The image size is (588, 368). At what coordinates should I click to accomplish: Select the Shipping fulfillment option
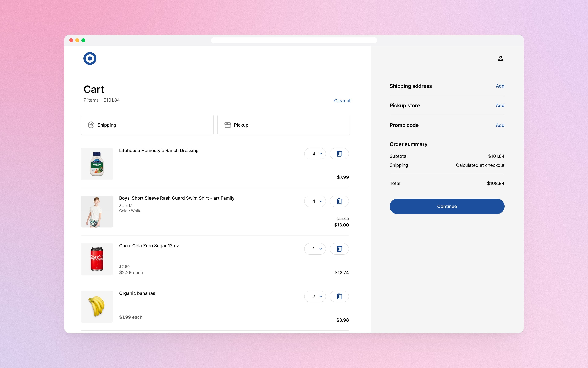click(x=147, y=125)
